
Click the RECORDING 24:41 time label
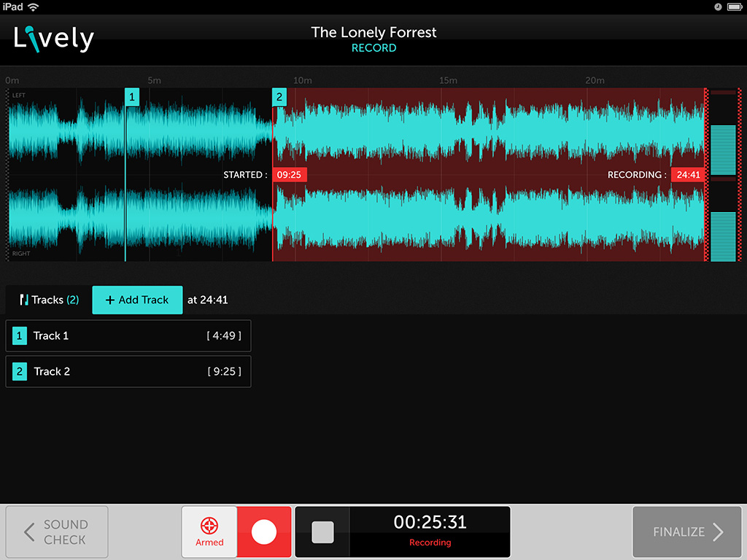[688, 175]
